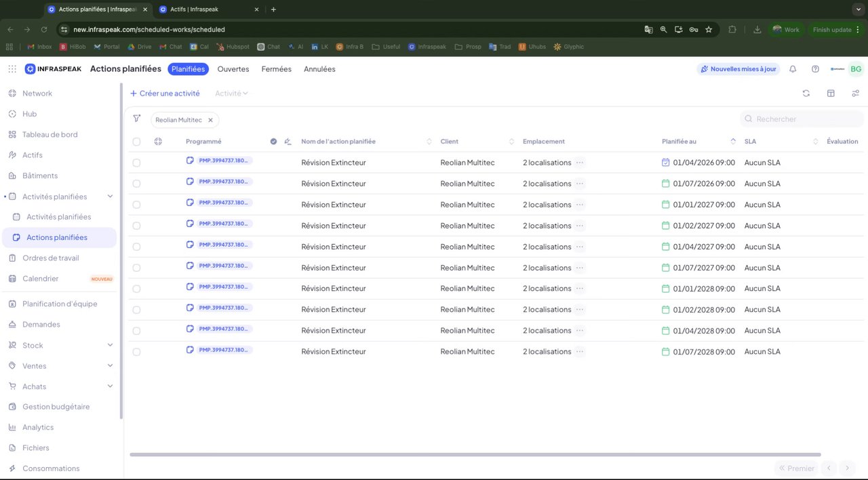Click the checkmark status column icon

(273, 142)
